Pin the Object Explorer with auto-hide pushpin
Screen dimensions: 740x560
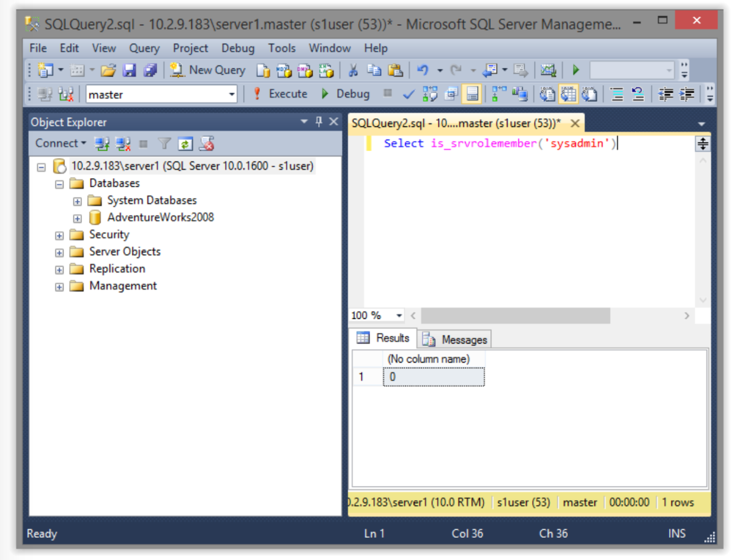(x=319, y=121)
